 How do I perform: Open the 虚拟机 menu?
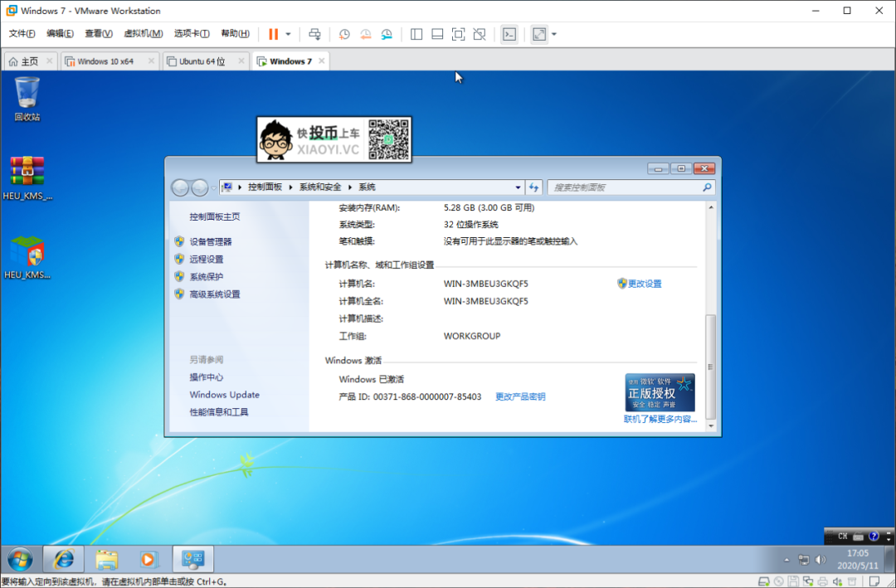tap(139, 34)
